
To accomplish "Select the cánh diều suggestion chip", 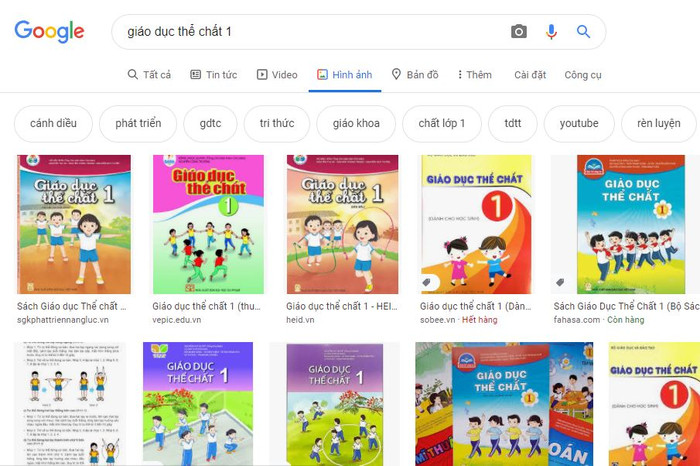I will [53, 123].
